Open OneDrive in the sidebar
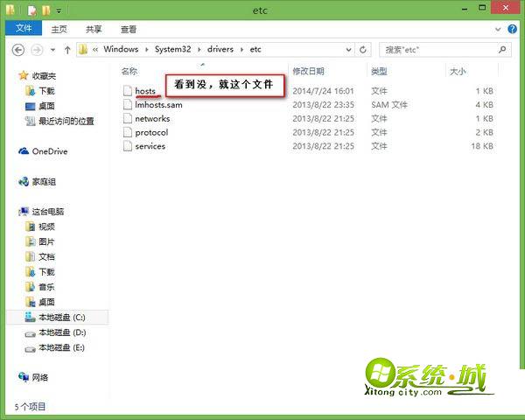Image resolution: width=525 pixels, height=420 pixels. coord(49,151)
